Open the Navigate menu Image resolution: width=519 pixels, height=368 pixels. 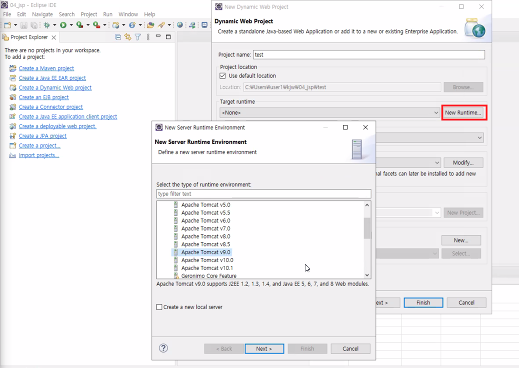click(x=42, y=14)
